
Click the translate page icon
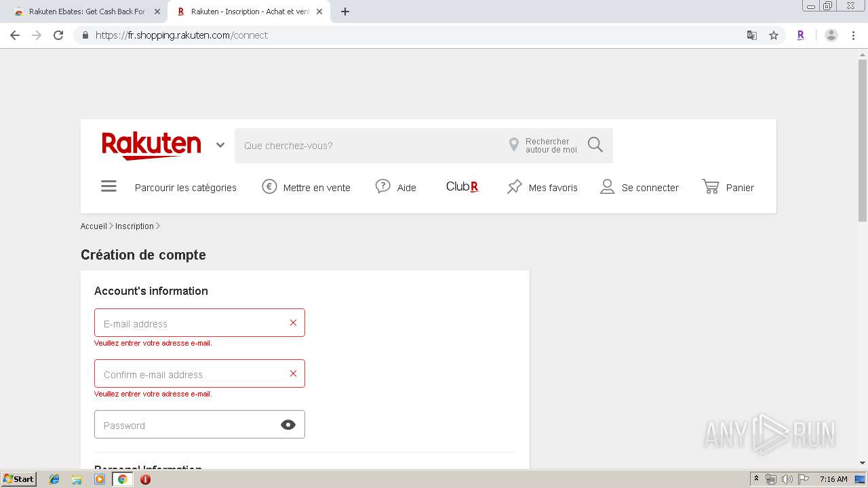tap(752, 35)
